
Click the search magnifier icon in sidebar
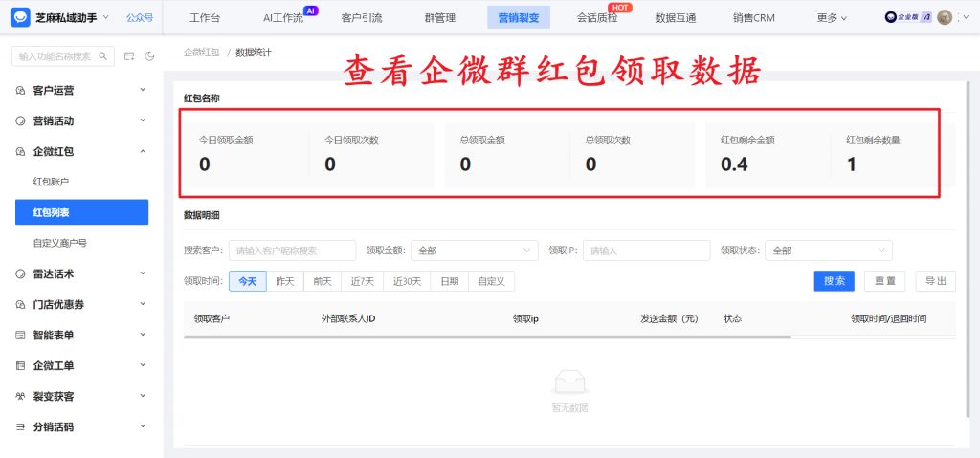point(103,56)
